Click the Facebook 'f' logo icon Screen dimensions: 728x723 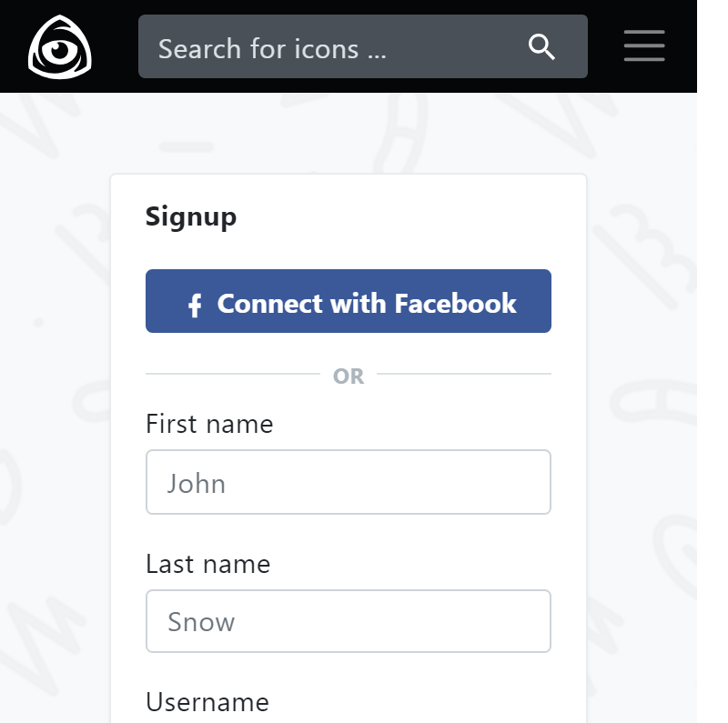coord(194,305)
